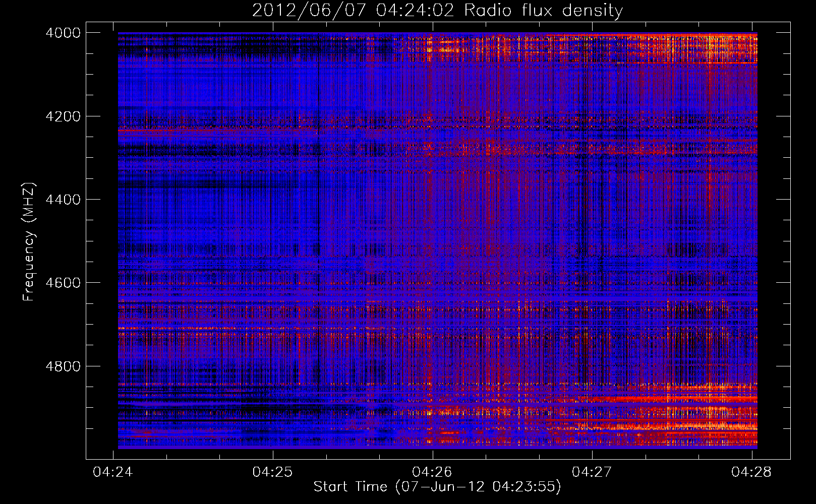Select the 4800 frequency axis label

coord(63,366)
